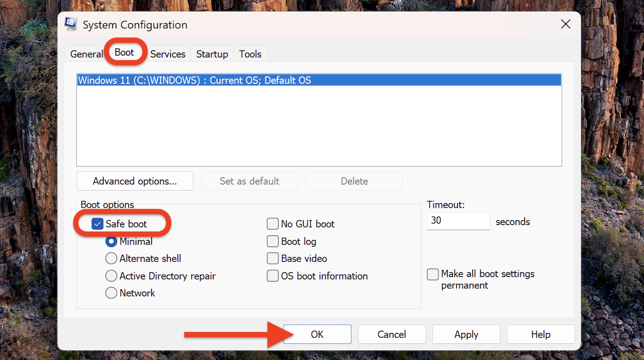Viewport: 644px width, 360px height.
Task: Choose the Network safe boot option
Action: point(111,293)
